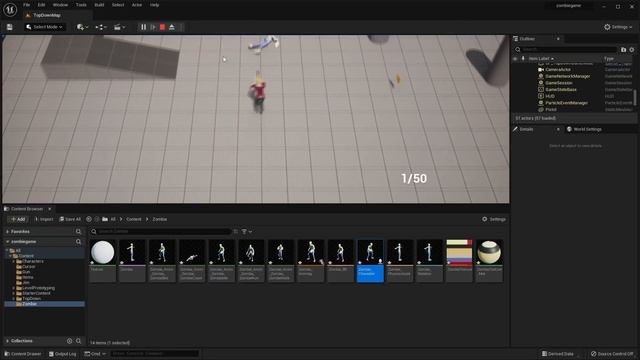This screenshot has height=360, width=640.
Task: Open the cinematics clapperboard dropdown
Action: click(119, 27)
